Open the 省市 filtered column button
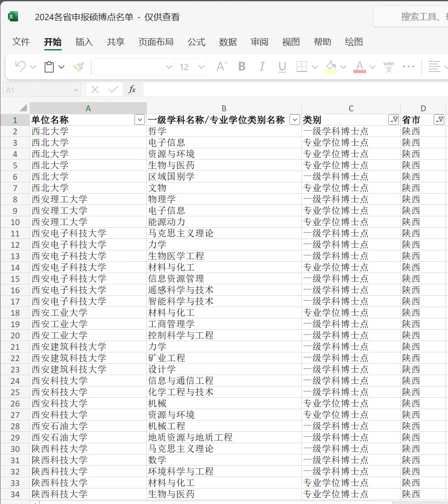Screen dimensions: 448x504 [439, 120]
